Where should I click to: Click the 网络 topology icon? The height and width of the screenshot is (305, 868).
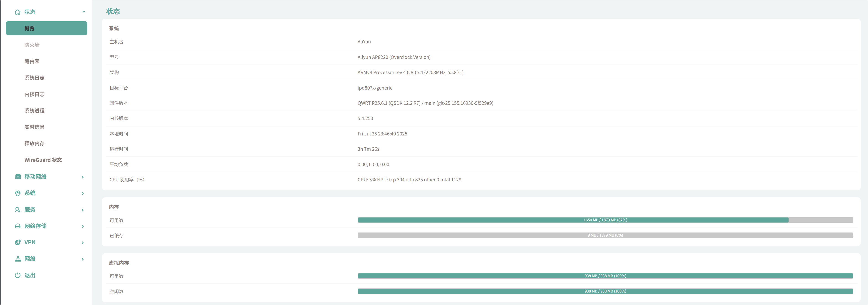(18, 259)
